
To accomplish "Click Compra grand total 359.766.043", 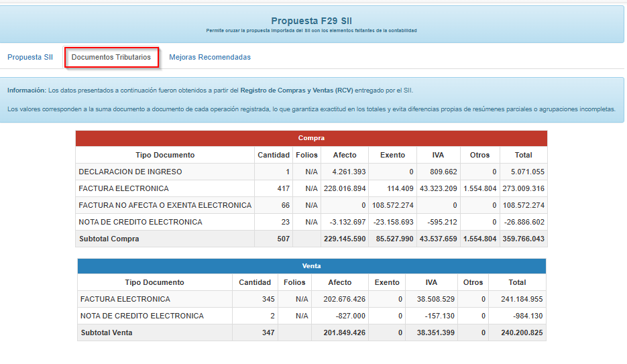I will pos(524,239).
